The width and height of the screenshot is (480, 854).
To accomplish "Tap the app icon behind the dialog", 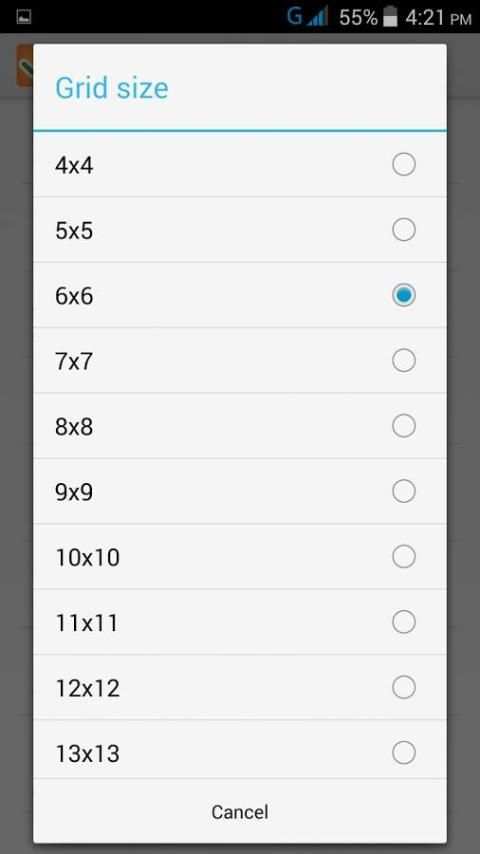I will click(25, 65).
